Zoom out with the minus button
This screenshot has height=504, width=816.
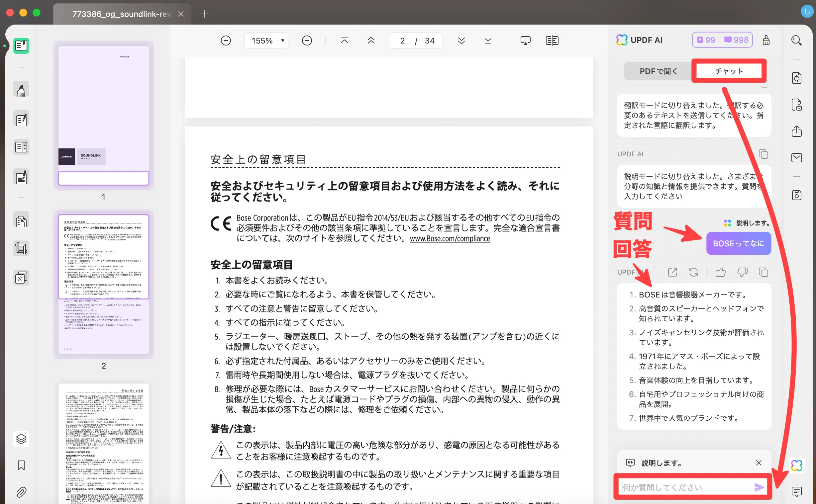click(x=226, y=41)
